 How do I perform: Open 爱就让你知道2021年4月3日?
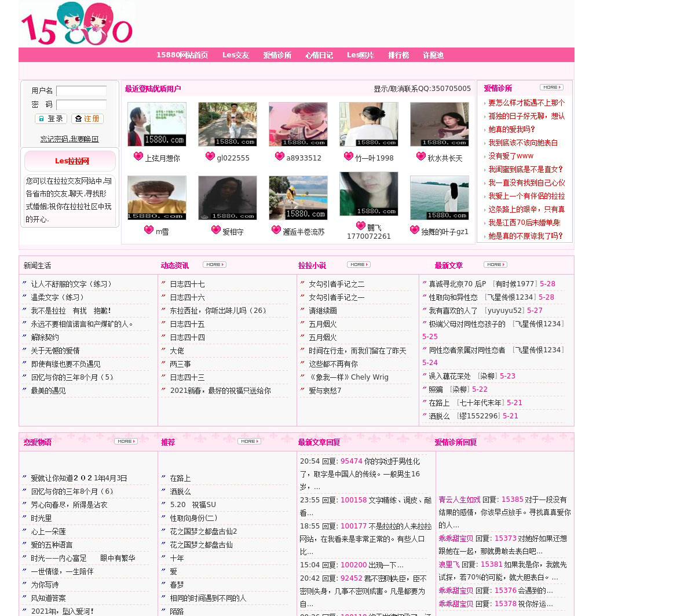[x=79, y=478]
